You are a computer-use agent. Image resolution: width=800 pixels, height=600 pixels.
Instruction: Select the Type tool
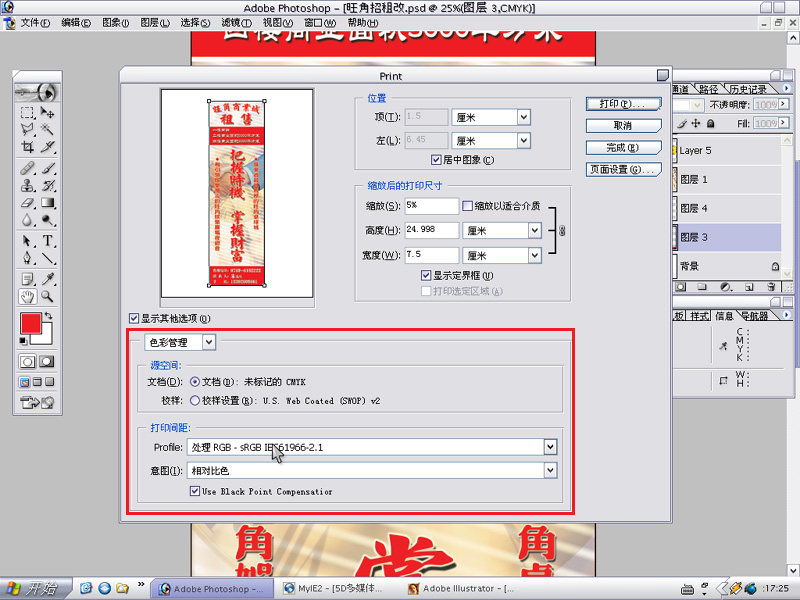(47, 240)
